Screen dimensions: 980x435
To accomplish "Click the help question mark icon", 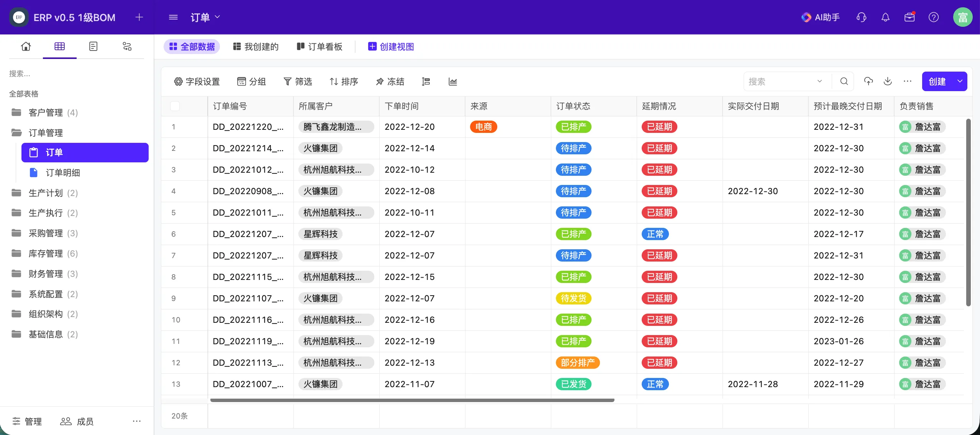I will [x=934, y=17].
